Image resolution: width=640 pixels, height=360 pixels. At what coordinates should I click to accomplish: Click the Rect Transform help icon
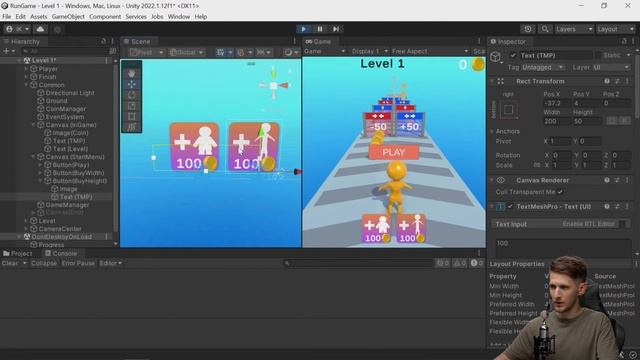pyautogui.click(x=607, y=81)
